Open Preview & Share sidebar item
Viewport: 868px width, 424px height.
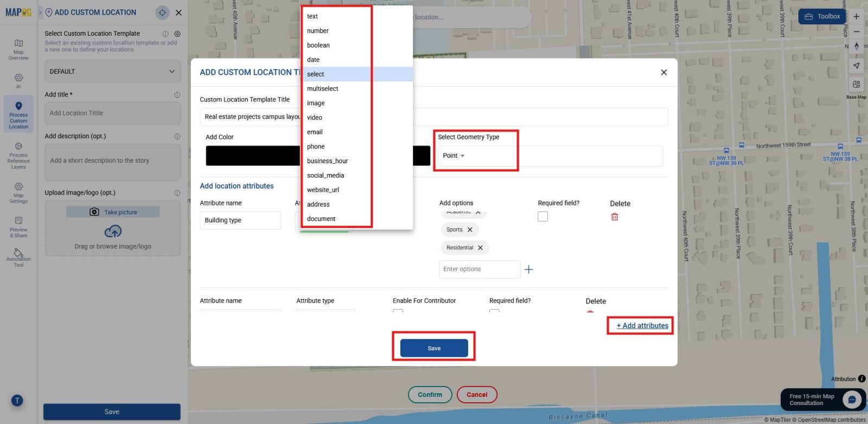pyautogui.click(x=18, y=227)
